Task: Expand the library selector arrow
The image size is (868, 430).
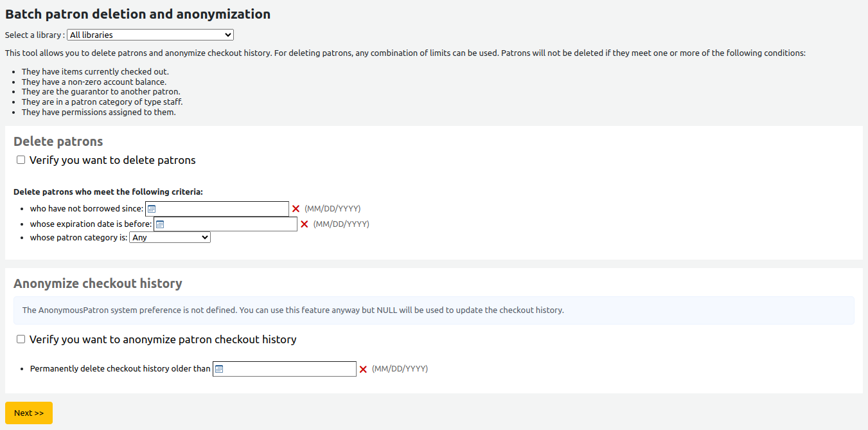Action: pos(227,35)
